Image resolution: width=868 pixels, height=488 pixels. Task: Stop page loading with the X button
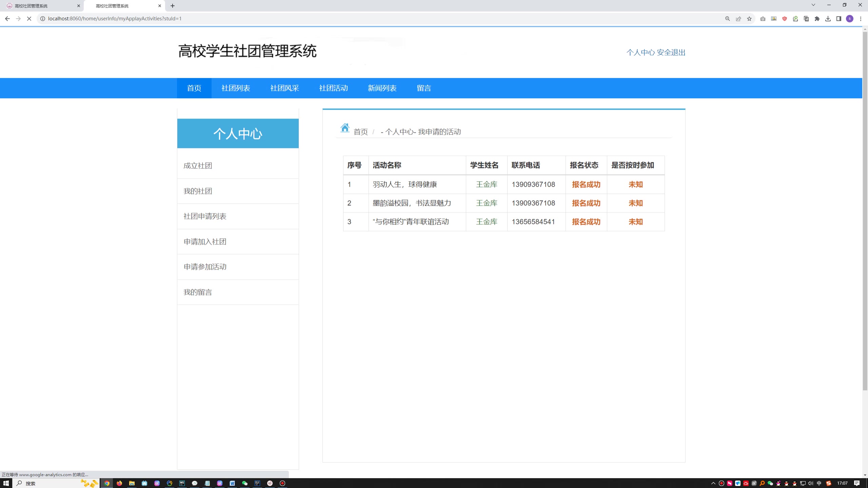29,19
